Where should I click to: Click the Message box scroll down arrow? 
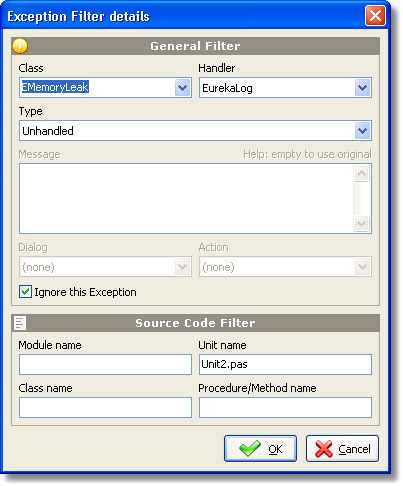pos(362,223)
